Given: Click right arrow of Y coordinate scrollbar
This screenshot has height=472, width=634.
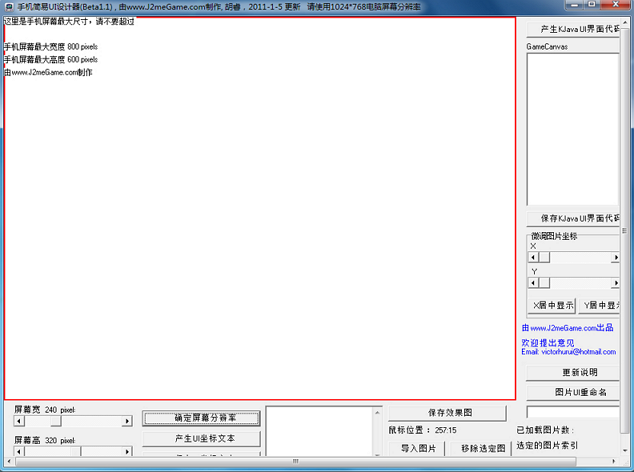Looking at the screenshot, I should click(x=615, y=283).
